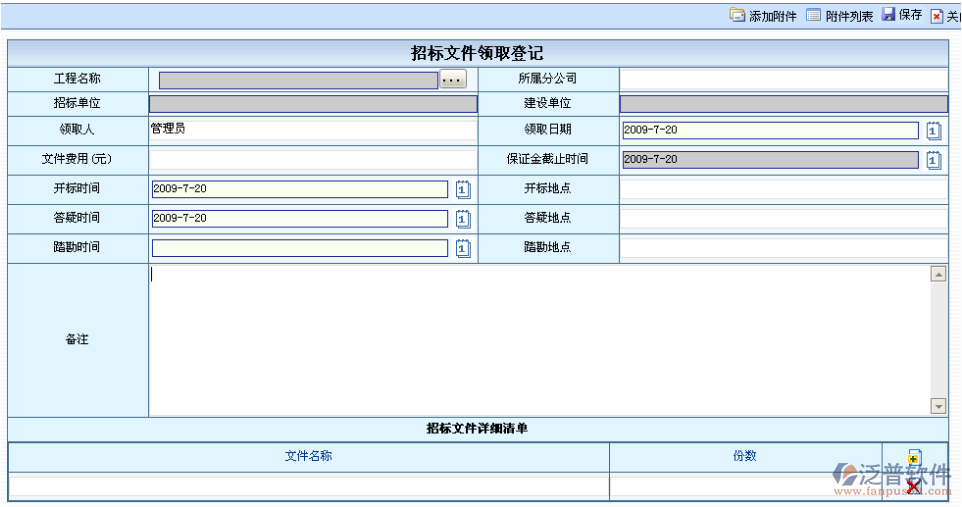The image size is (962, 507).
Task: Click the 保存 save button
Action: click(x=902, y=15)
